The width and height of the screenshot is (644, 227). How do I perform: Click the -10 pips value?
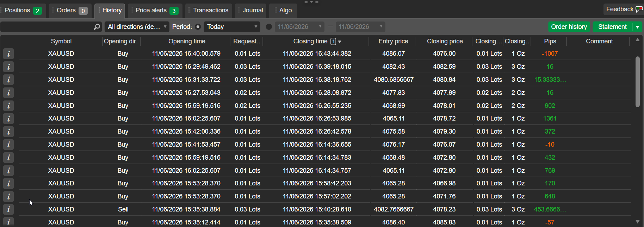click(550, 145)
